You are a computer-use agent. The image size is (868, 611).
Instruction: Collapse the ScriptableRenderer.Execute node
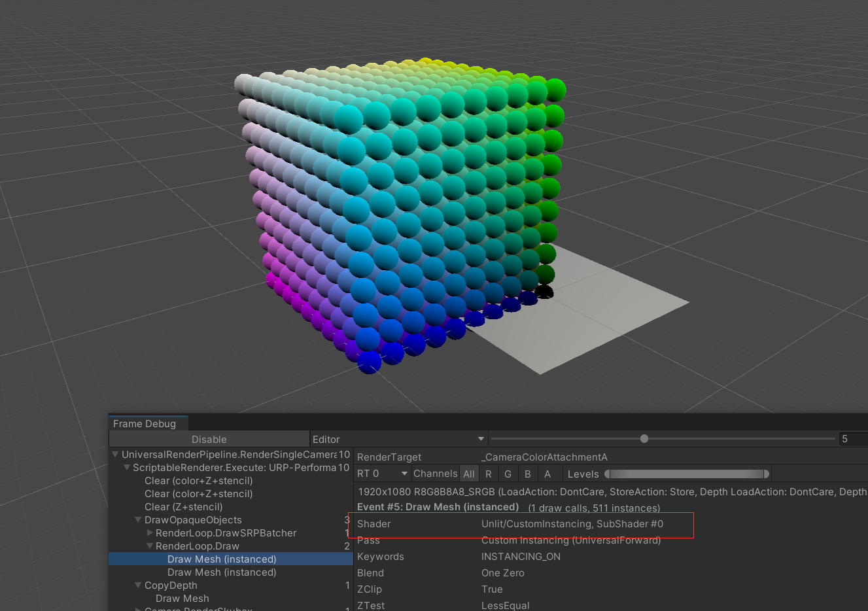coord(126,467)
